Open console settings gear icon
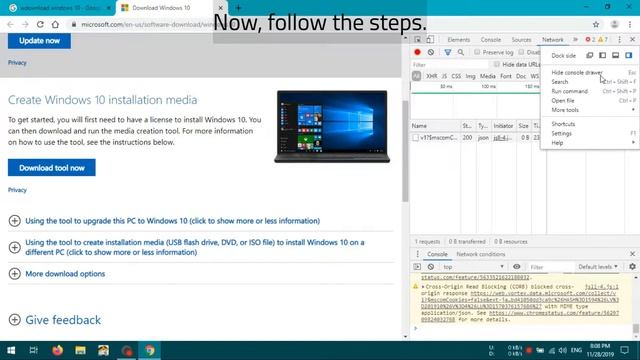 click(x=632, y=267)
